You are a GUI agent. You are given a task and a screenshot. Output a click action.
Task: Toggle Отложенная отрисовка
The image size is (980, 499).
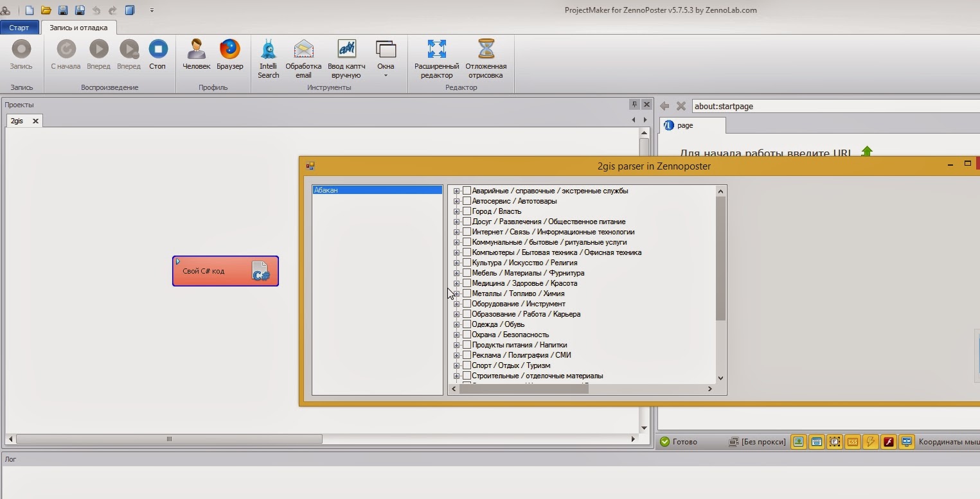pyautogui.click(x=486, y=59)
